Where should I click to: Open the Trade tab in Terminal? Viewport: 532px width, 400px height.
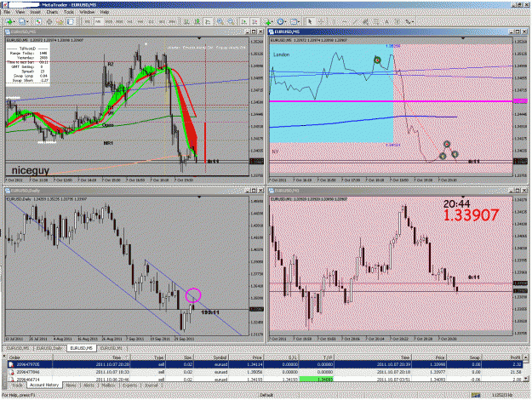[x=17, y=386]
